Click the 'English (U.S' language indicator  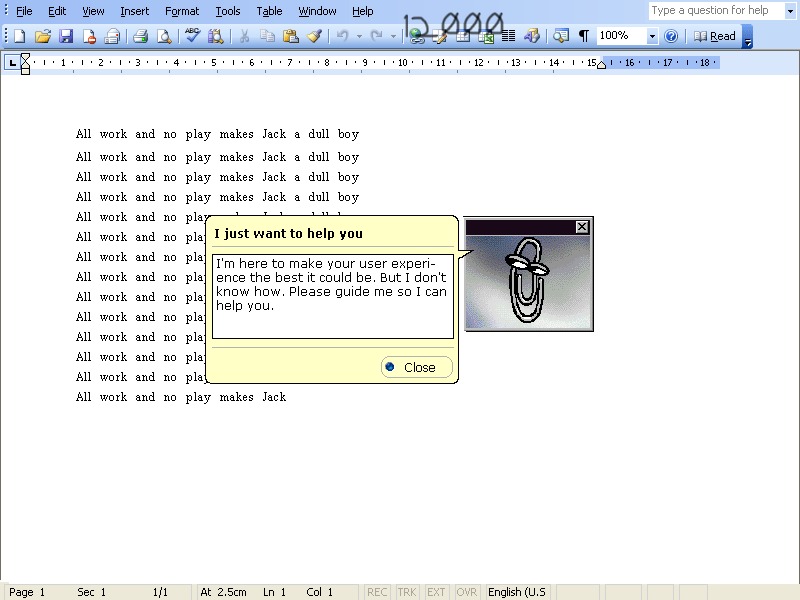tap(517, 592)
